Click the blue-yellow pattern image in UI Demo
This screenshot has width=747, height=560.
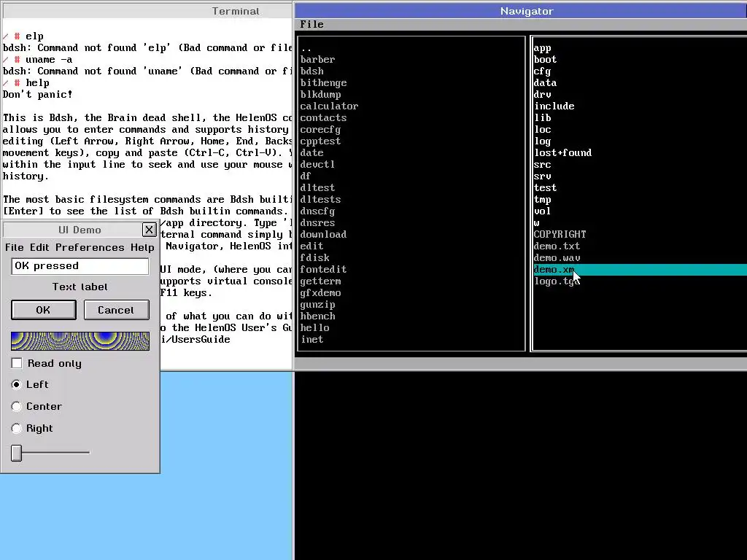click(80, 341)
